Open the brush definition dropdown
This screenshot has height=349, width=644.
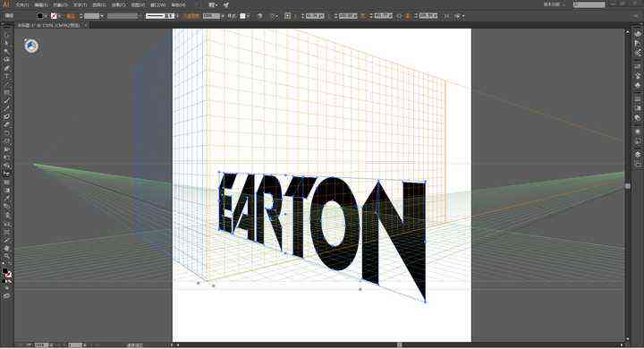[x=177, y=16]
